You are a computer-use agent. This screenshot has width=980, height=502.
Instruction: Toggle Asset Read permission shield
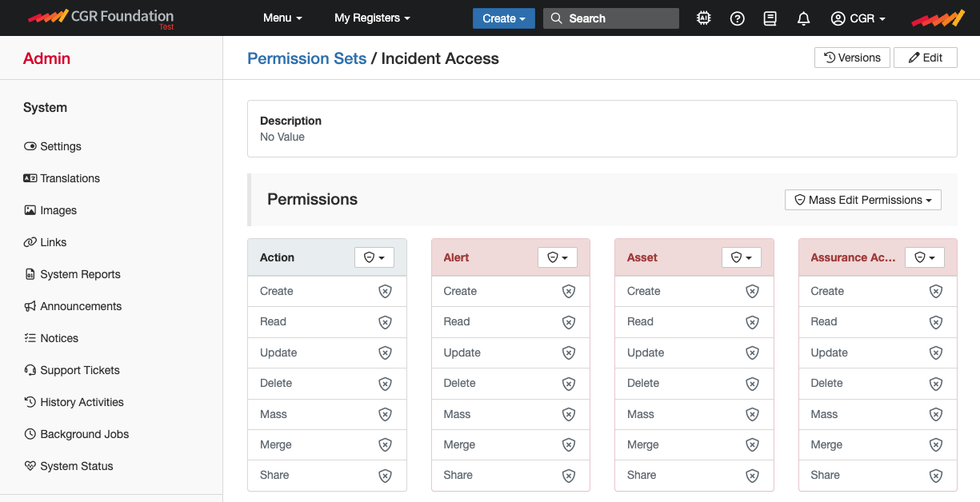click(752, 322)
